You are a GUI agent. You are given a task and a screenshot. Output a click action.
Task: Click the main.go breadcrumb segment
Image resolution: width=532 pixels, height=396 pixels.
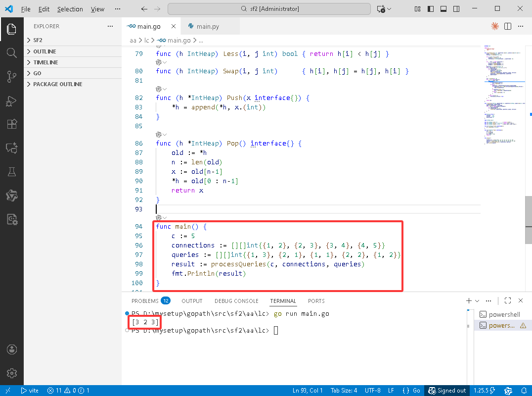(x=175, y=41)
